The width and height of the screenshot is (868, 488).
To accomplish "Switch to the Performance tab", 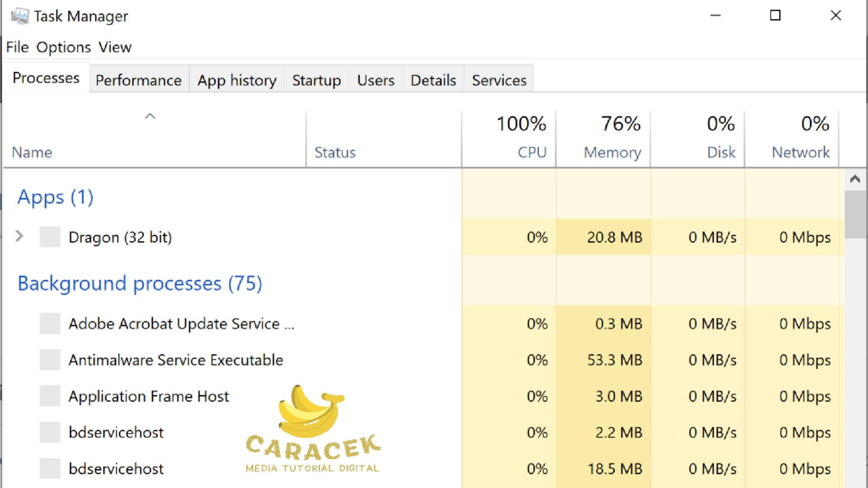I will click(x=138, y=80).
